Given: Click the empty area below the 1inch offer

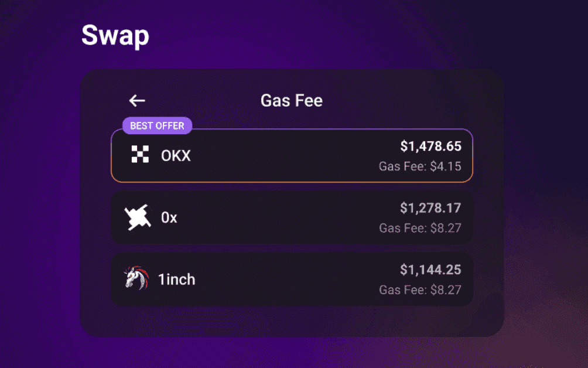Looking at the screenshot, I should (292, 321).
